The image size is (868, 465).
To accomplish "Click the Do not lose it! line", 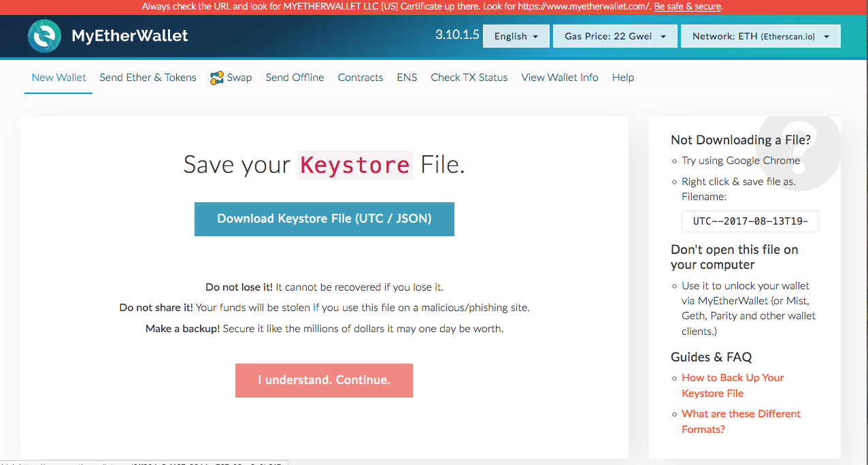I will pos(324,287).
